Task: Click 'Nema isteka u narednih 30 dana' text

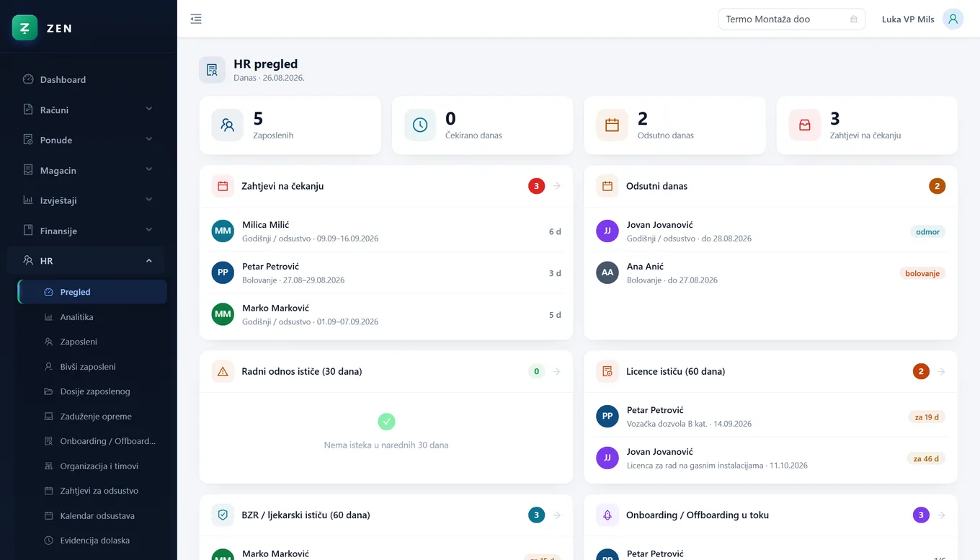Action: coord(386,445)
